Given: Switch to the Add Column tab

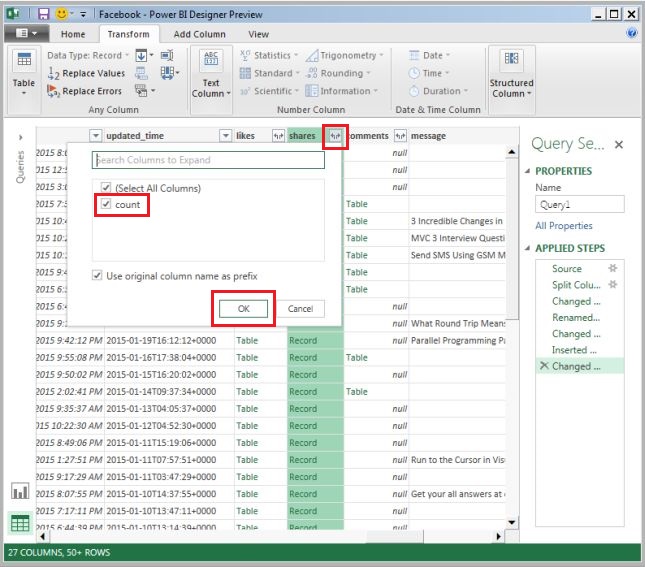Looking at the screenshot, I should (x=200, y=34).
